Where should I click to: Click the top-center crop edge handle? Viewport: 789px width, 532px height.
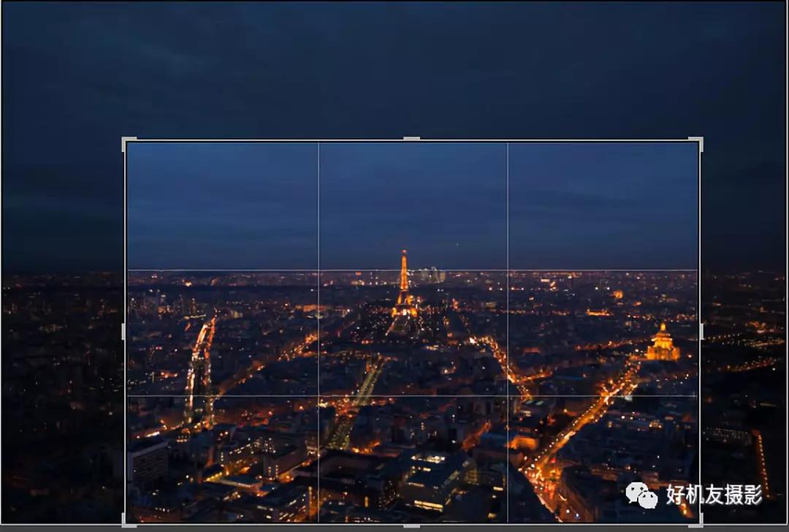point(411,138)
